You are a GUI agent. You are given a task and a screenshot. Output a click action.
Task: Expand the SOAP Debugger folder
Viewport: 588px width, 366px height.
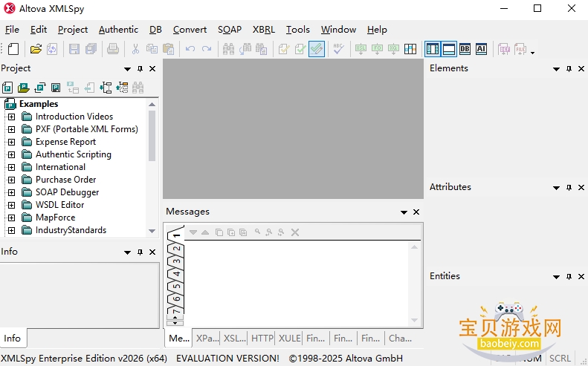[12, 192]
